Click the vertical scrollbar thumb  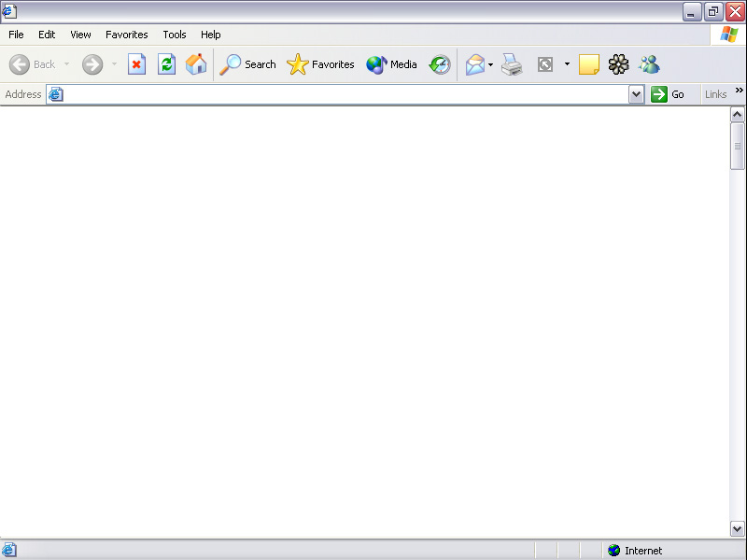(x=737, y=146)
